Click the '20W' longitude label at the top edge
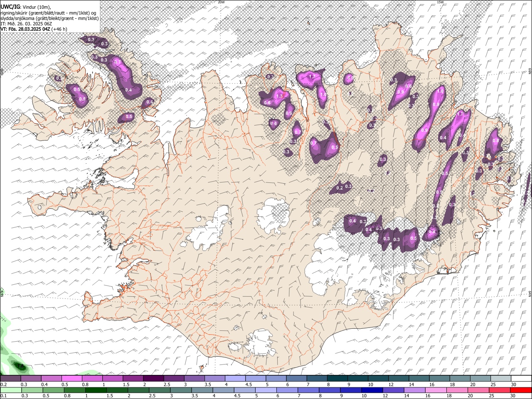The height and width of the screenshot is (399, 532). coord(221,2)
